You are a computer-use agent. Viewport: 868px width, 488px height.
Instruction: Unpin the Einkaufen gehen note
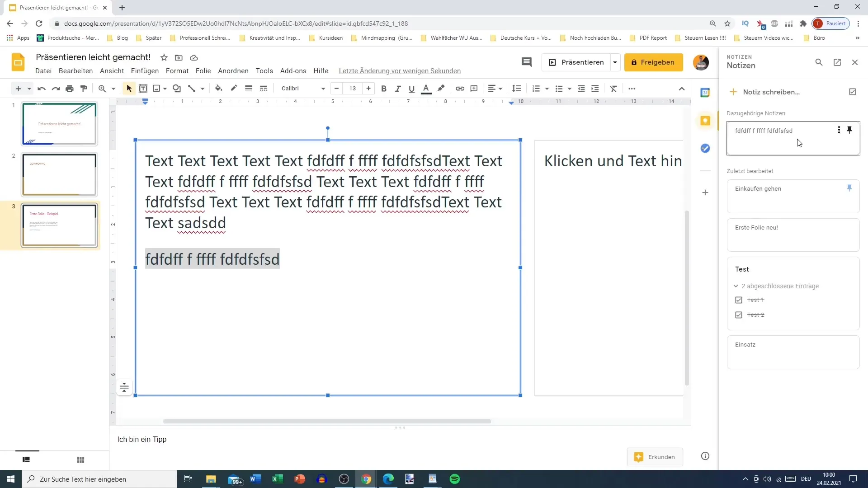(x=849, y=188)
